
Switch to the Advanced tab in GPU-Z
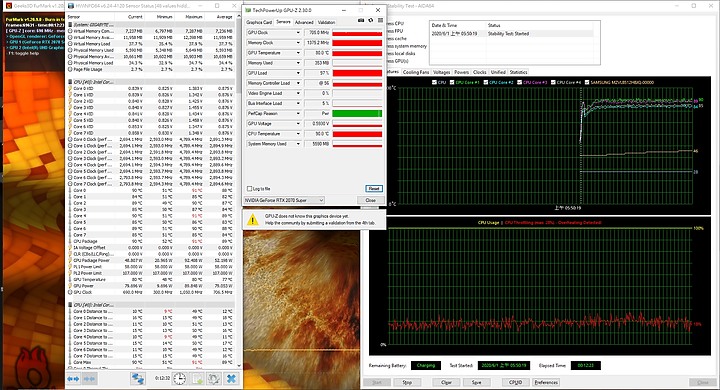[x=304, y=22]
